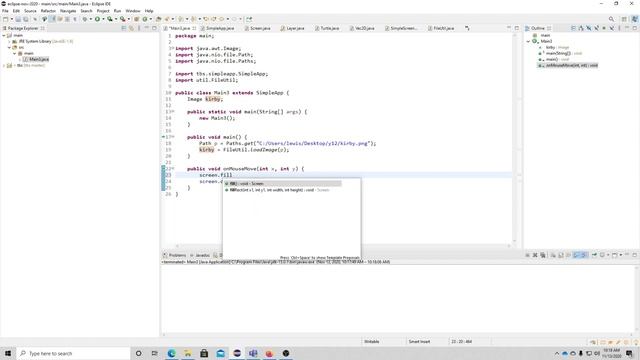Click the New file toolbar icon
This screenshot has width=640, height=360.
[x=5, y=19]
